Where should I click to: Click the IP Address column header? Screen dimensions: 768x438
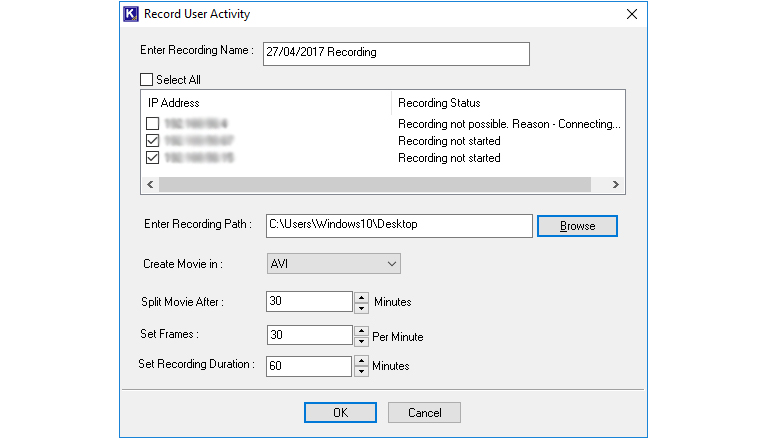click(173, 103)
